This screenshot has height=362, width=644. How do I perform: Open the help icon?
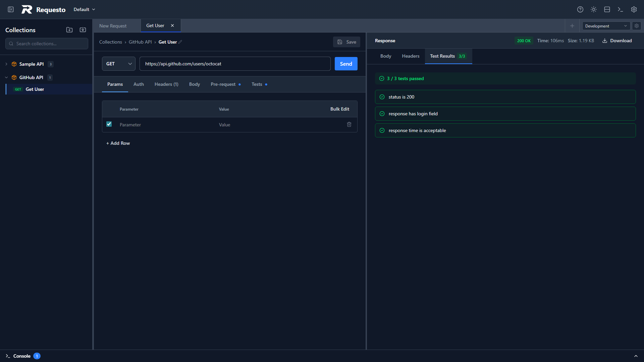point(580,9)
